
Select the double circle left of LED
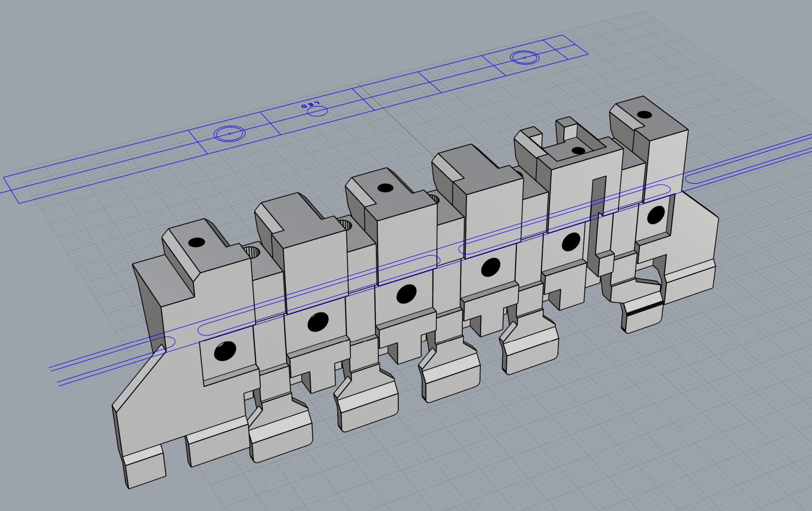coord(229,134)
